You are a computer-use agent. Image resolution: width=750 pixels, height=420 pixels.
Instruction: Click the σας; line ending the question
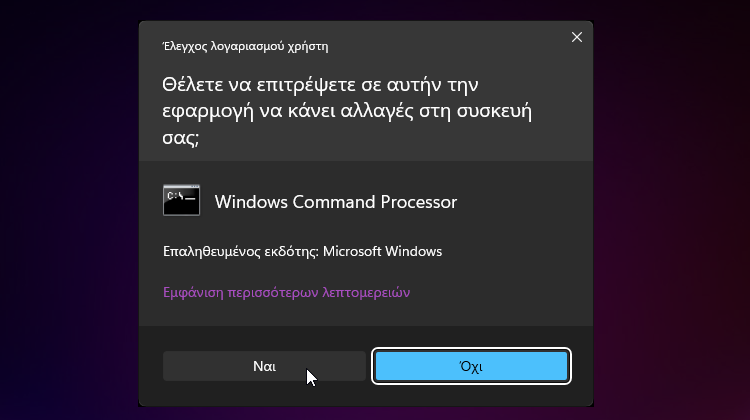(x=180, y=138)
